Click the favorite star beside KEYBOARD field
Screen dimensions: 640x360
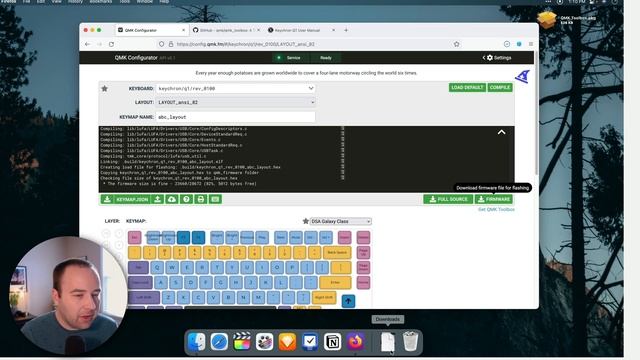tap(104, 89)
